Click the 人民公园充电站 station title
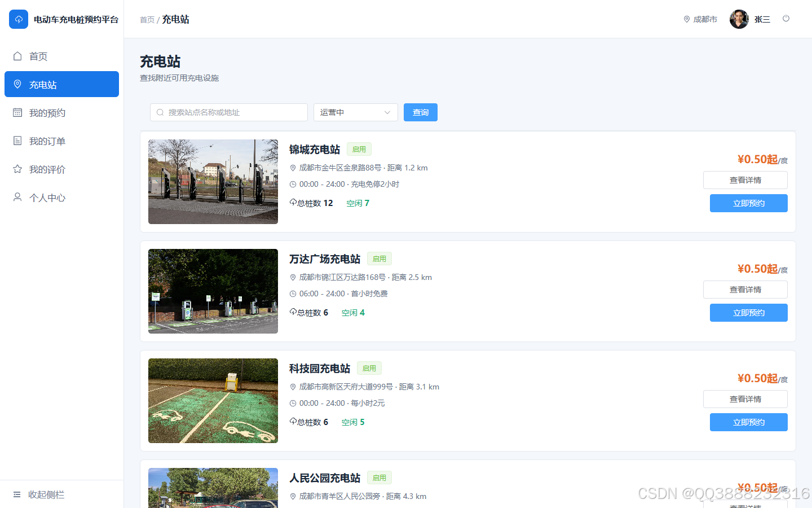 click(x=325, y=478)
